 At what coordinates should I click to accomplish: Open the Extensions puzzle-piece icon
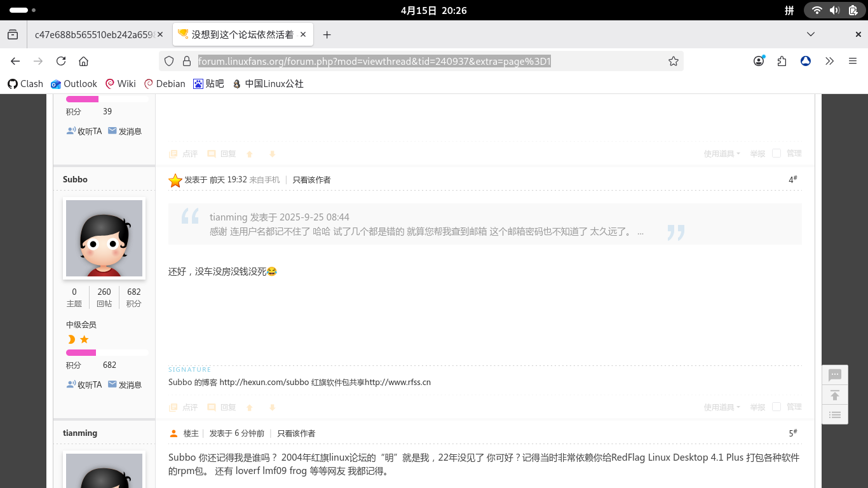pos(782,61)
